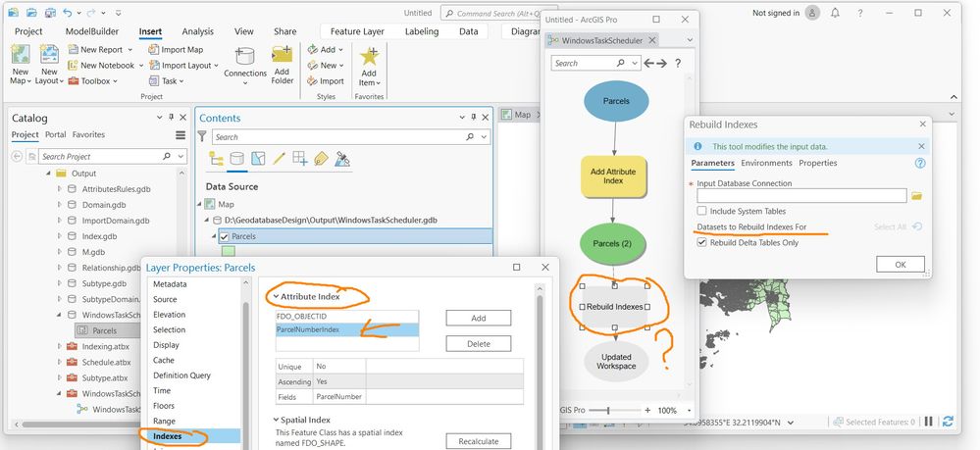This screenshot has width=980, height=450.
Task: Click the Input Database Connection text field
Action: [801, 196]
